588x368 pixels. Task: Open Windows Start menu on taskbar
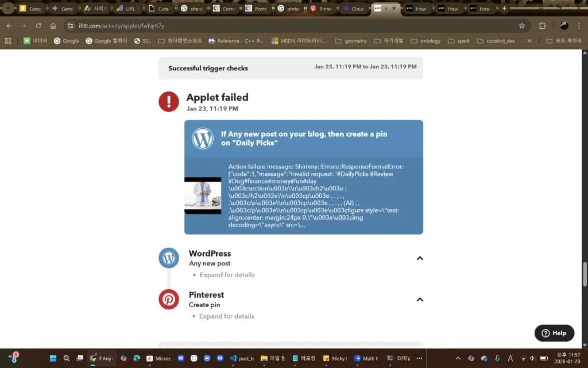[53, 358]
